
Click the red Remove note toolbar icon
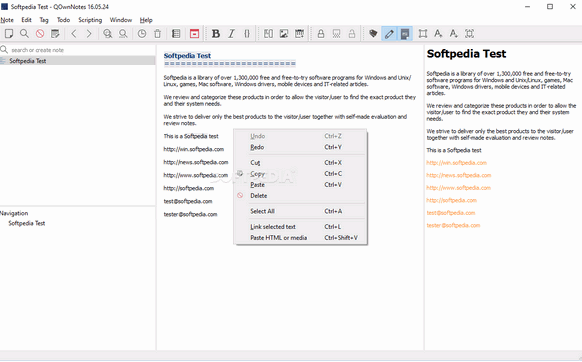click(40, 34)
